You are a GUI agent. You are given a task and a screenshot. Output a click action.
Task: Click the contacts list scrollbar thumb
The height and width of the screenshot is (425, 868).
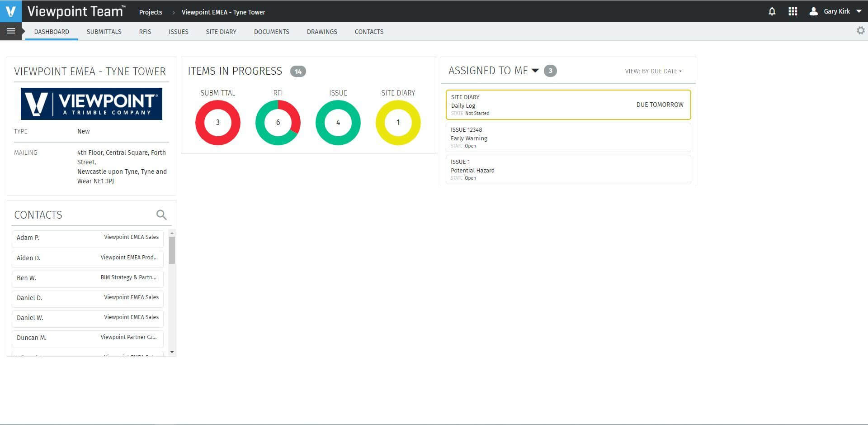tap(172, 250)
